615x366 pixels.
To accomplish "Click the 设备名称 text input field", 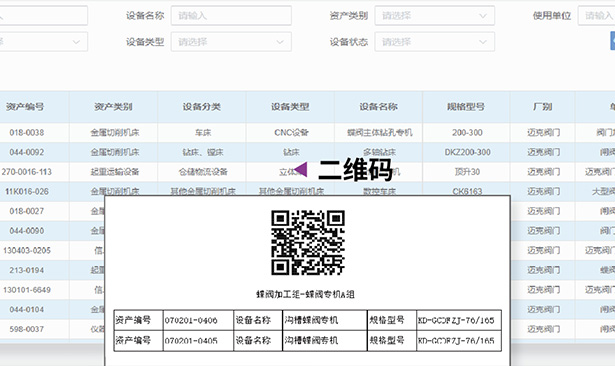I will coord(231,16).
